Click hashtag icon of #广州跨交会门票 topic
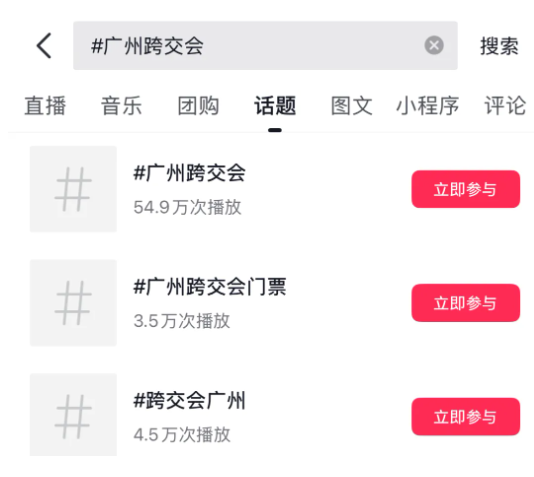The height and width of the screenshot is (477, 534). [x=73, y=303]
